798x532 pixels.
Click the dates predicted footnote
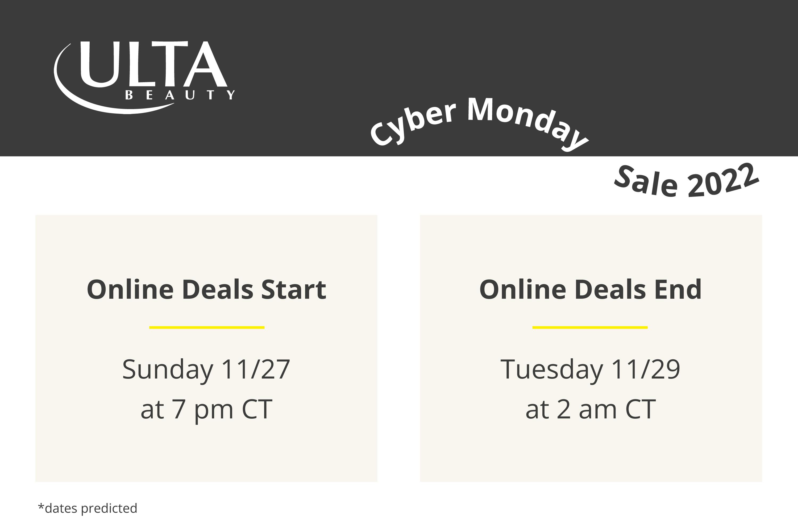pyautogui.click(x=88, y=508)
